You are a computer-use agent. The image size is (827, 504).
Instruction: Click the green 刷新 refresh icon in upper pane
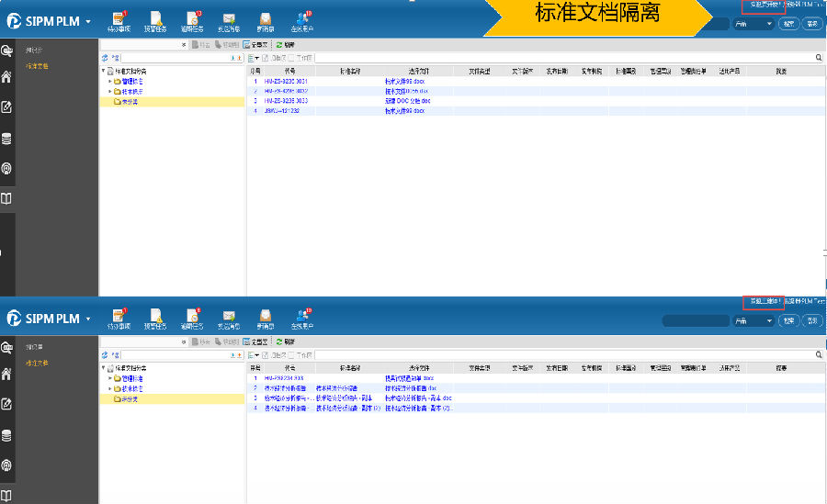pos(279,44)
